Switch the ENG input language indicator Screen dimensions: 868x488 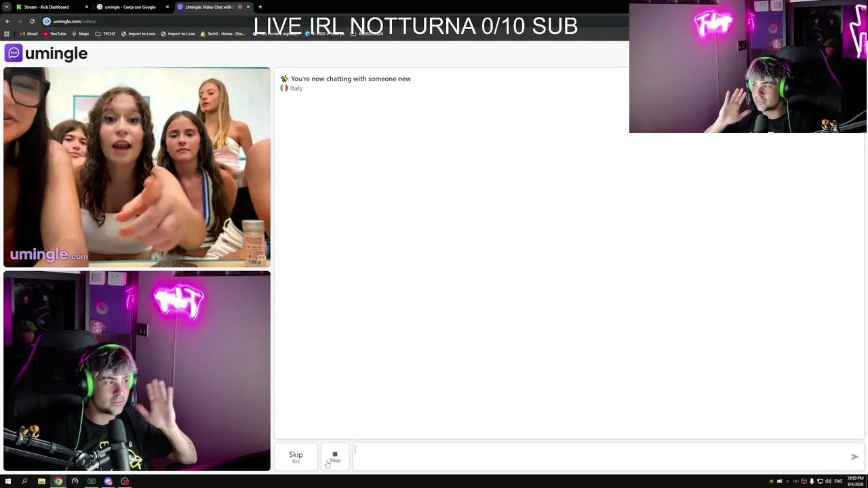[838, 481]
